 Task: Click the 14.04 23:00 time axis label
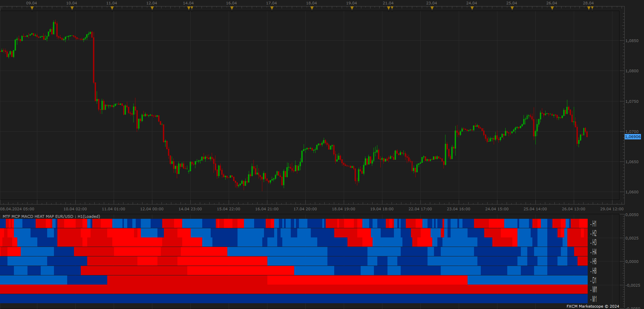coord(190,209)
